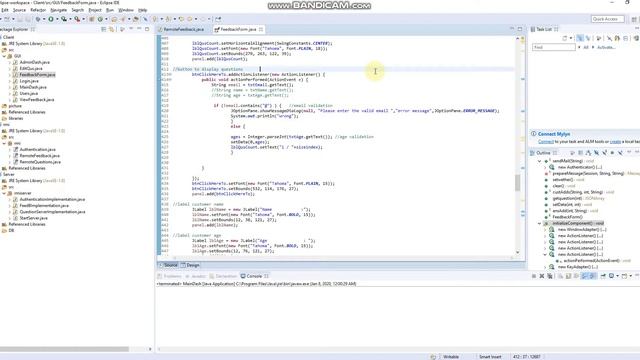The width and height of the screenshot is (640, 360).
Task: Open the Navigate menu
Action: tap(58, 10)
